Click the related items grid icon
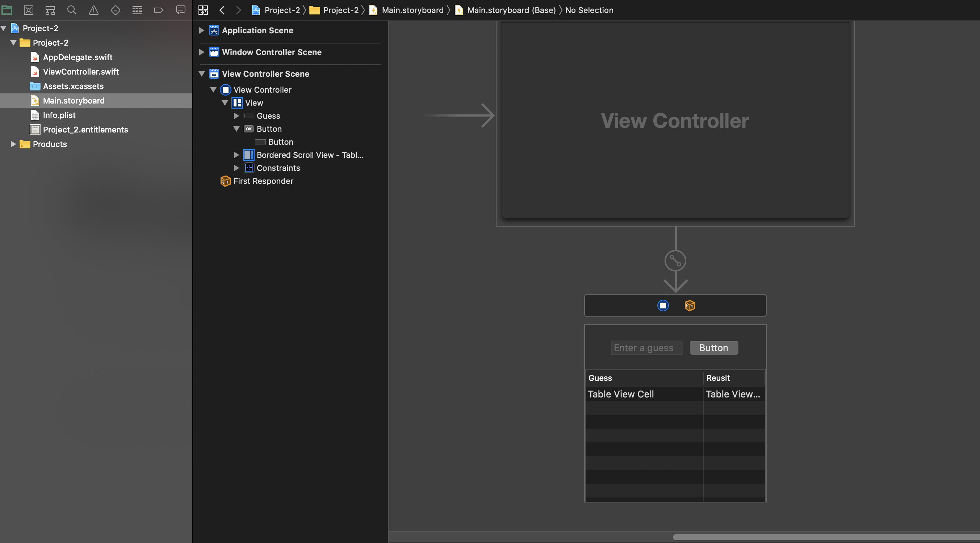The height and width of the screenshot is (543, 980). click(x=203, y=10)
